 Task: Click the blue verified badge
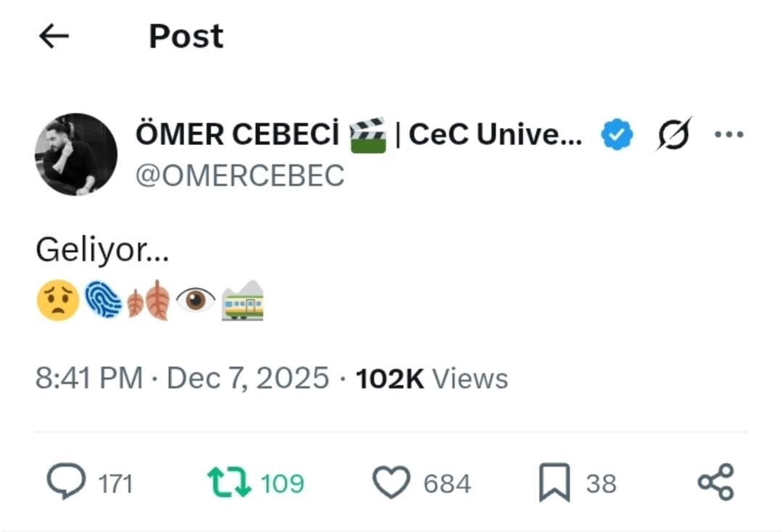[x=616, y=135]
